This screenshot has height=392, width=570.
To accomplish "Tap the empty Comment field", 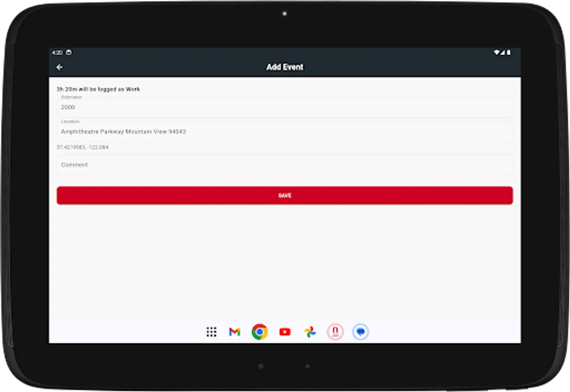I will [x=284, y=165].
